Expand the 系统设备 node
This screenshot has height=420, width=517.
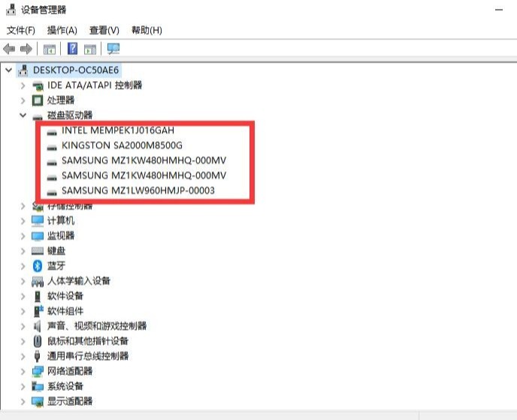[x=23, y=386]
